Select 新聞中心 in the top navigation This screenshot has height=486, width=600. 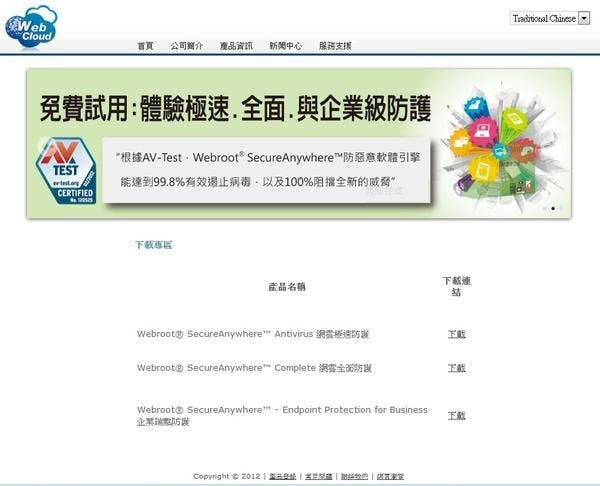(x=285, y=46)
